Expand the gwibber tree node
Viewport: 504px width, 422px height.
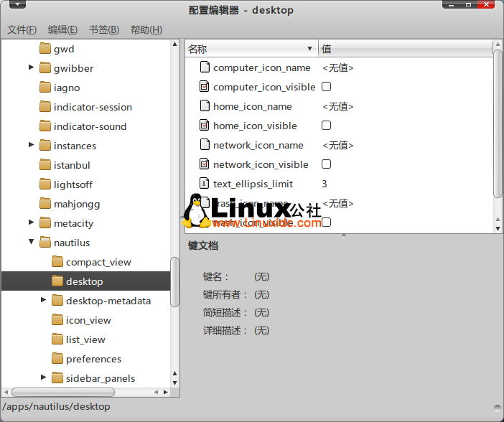click(31, 67)
